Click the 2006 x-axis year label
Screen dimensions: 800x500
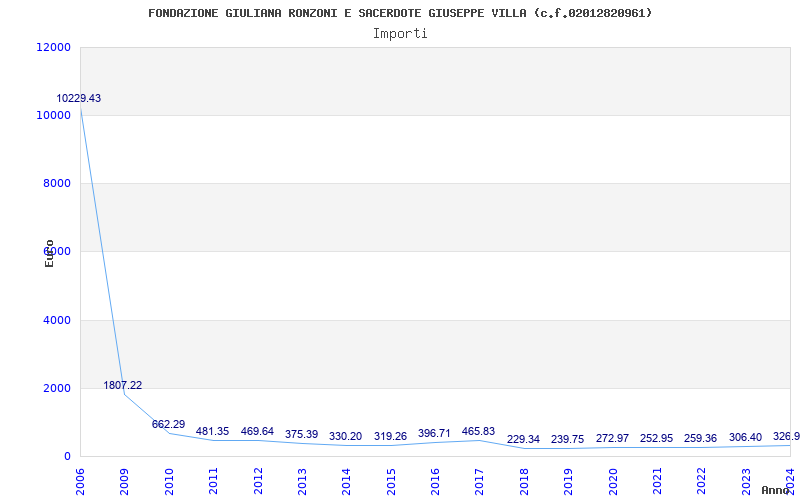click(80, 482)
